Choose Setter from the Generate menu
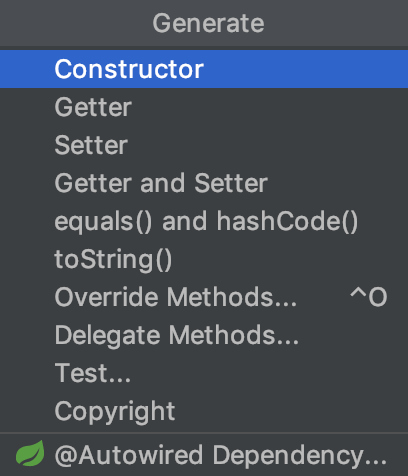408x476 pixels. [204, 145]
